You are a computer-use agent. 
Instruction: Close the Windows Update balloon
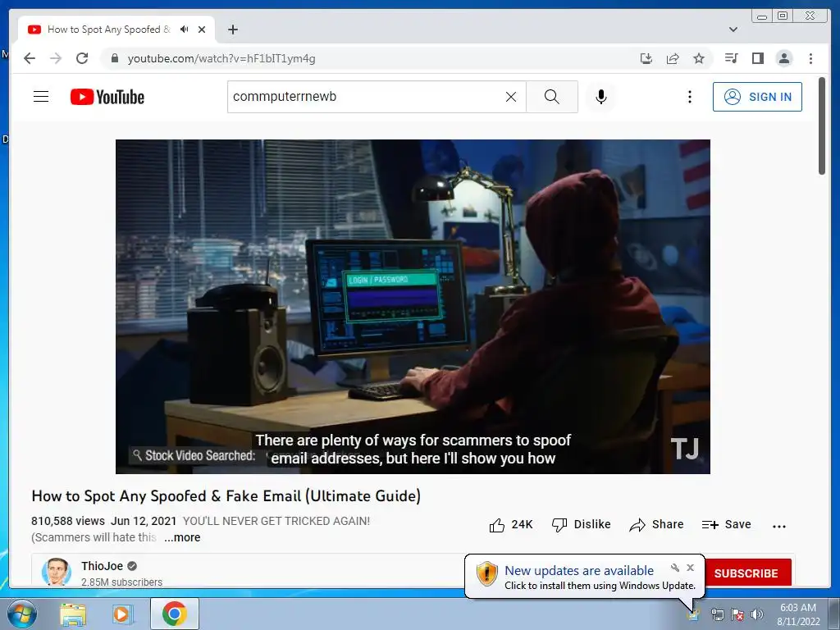click(691, 568)
